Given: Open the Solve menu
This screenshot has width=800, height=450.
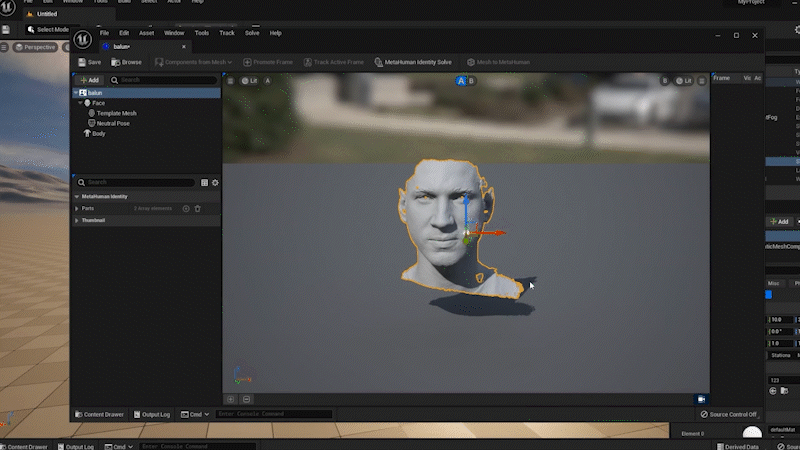Looking at the screenshot, I should click(252, 33).
